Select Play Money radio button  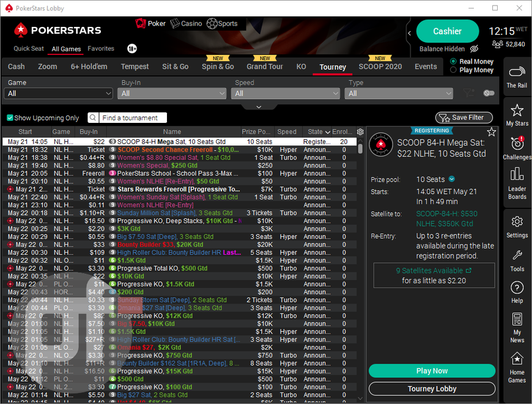point(453,70)
